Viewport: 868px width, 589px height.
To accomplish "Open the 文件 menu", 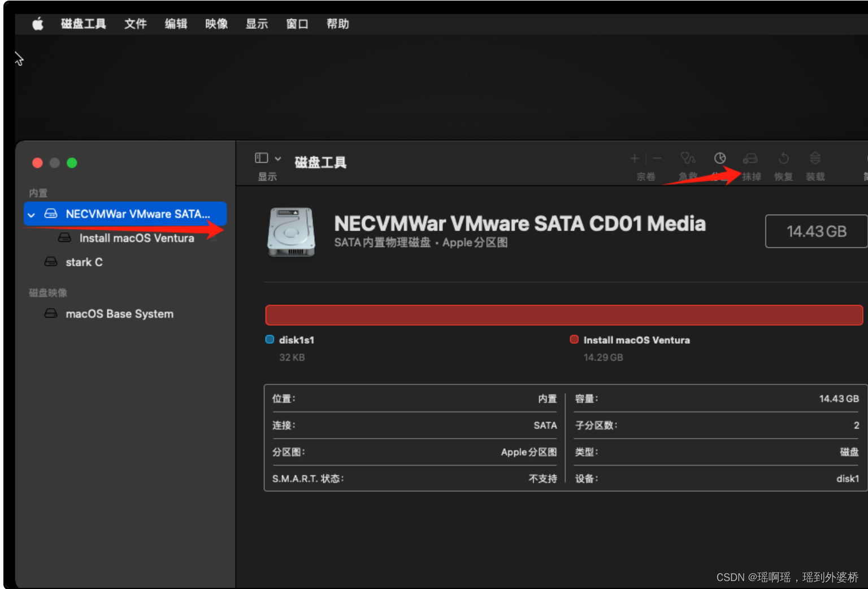I will [136, 24].
